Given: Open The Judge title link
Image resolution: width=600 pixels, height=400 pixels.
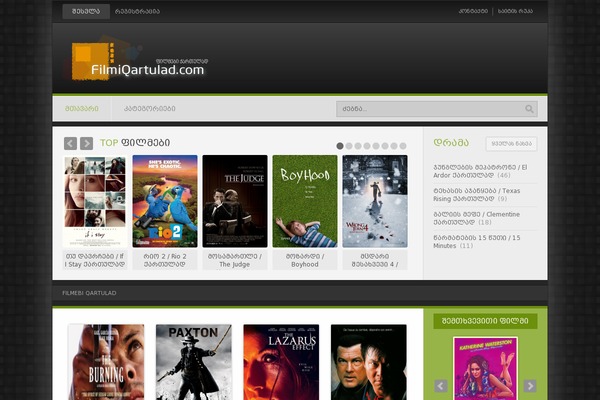Looking at the screenshot, I should coord(235,260).
